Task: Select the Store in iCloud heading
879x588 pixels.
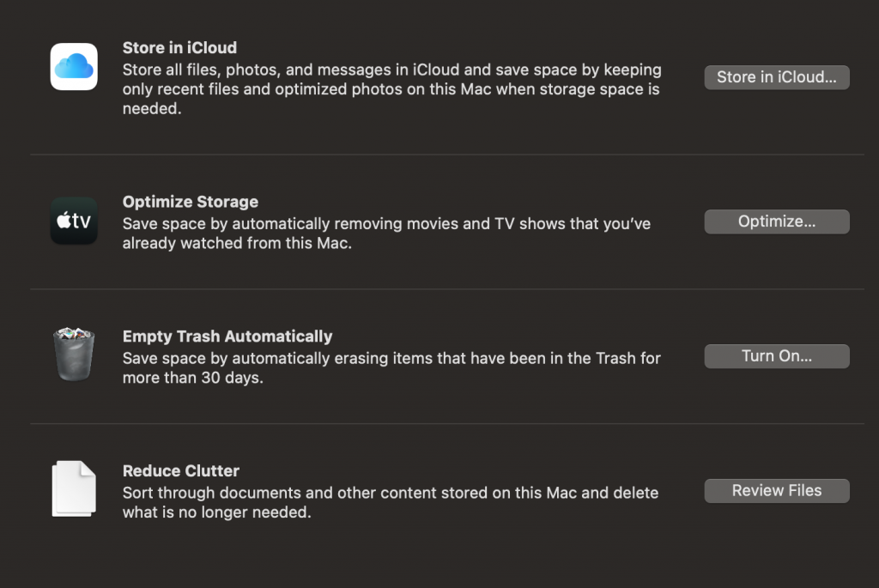Action: 179,48
